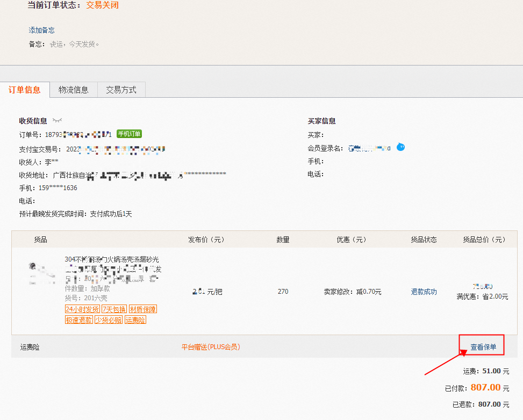Viewport: 523px width, 420px height.
Task: Click the product title starting with 304
Action: 111,259
